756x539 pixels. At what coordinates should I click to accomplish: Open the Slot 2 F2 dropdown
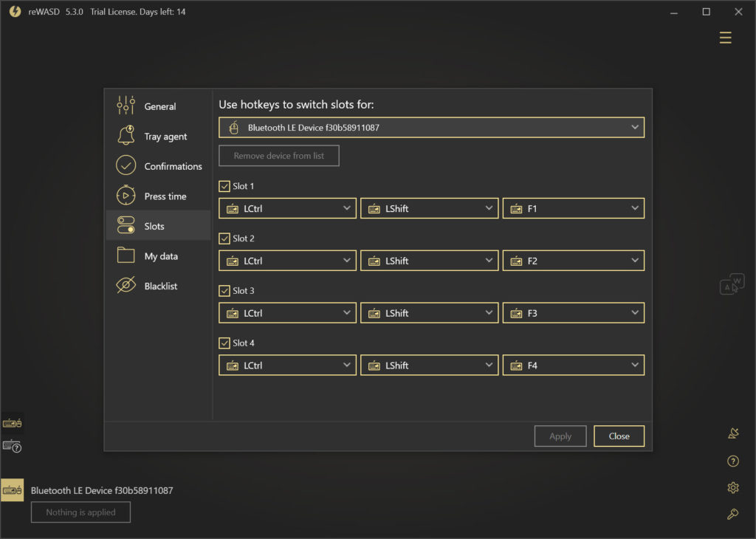(573, 261)
